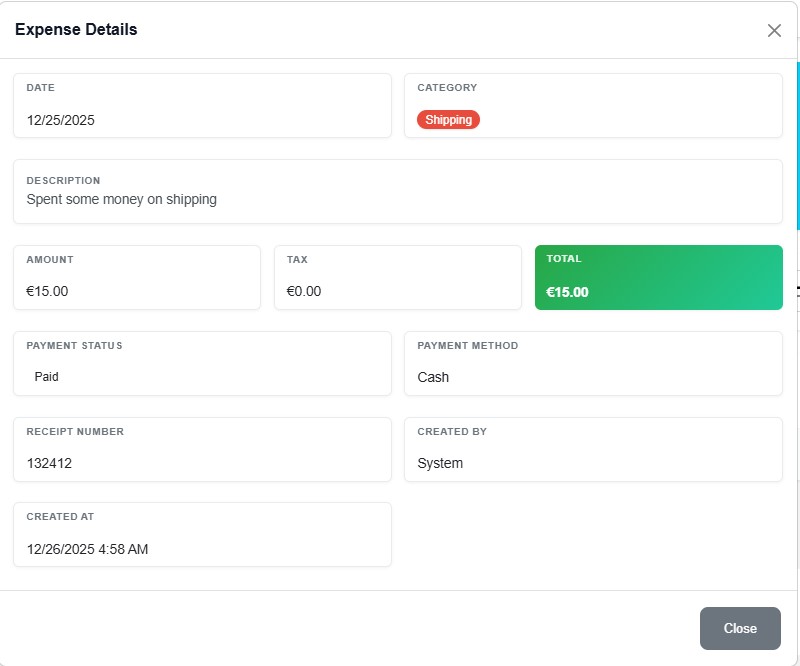Click the Expense Details dialog title
Image resolution: width=800 pixels, height=666 pixels.
[x=78, y=30]
